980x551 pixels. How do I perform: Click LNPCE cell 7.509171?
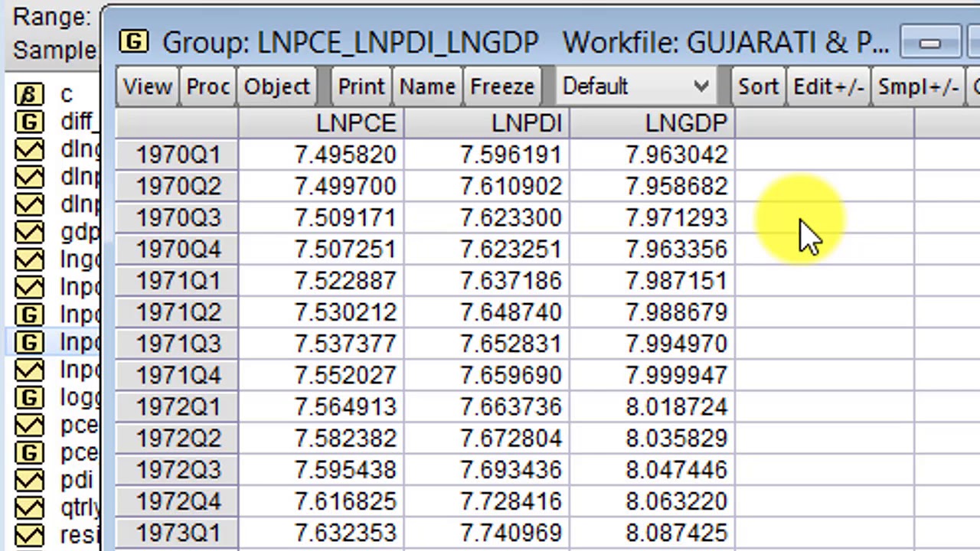tap(321, 217)
